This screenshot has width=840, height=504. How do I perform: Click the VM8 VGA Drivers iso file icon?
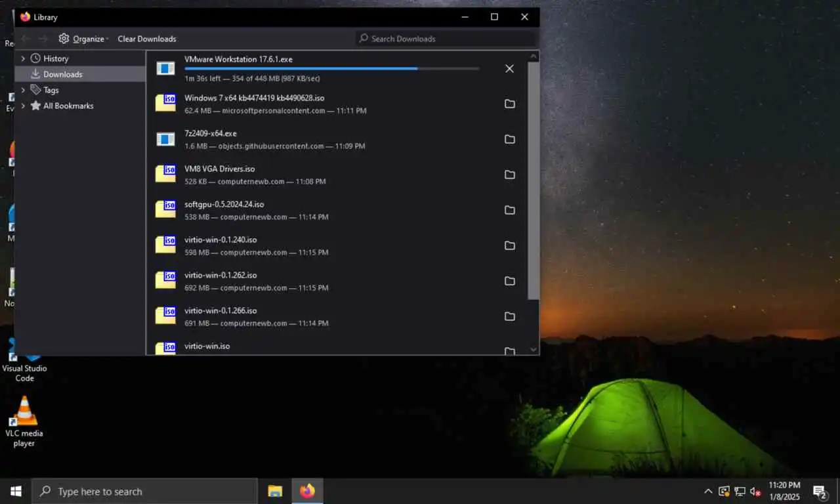tap(165, 174)
